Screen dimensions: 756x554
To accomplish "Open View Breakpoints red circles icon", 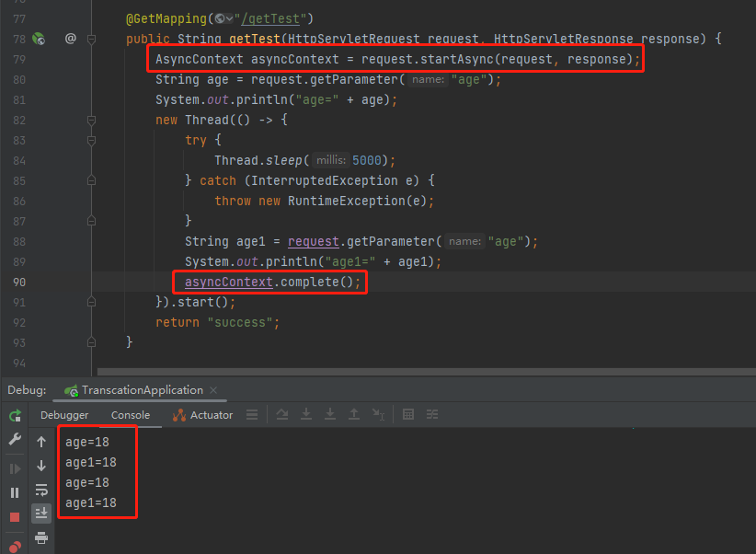I will 15,547.
